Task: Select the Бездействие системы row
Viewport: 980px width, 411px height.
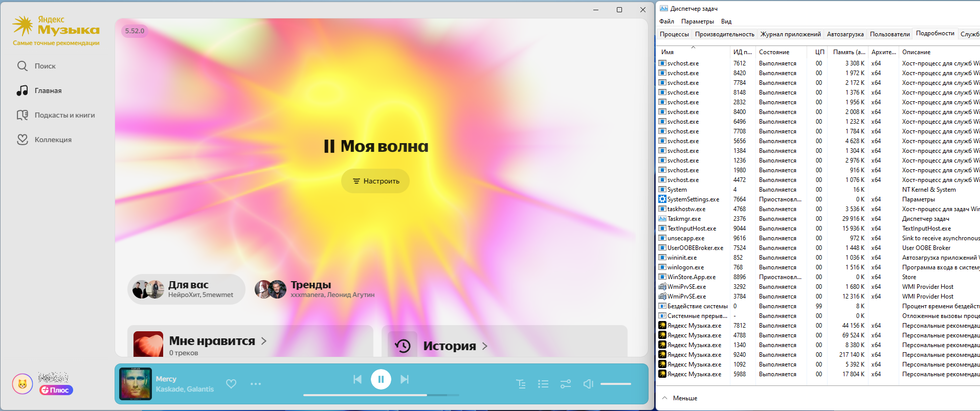Action: point(818,306)
